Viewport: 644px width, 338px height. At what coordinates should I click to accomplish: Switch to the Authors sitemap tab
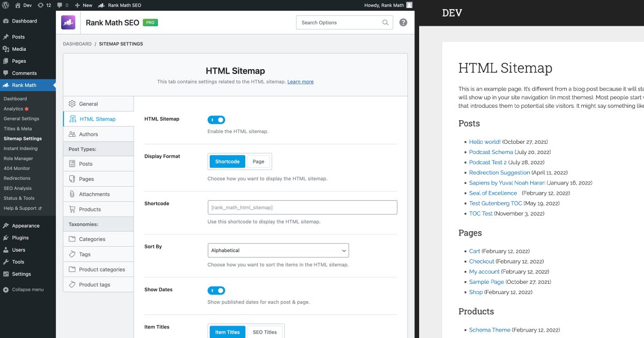[x=98, y=134]
